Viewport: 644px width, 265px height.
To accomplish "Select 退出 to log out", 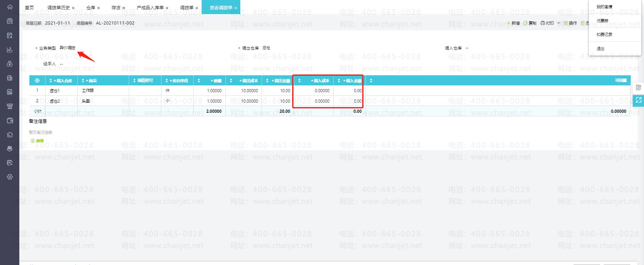I will click(x=600, y=48).
